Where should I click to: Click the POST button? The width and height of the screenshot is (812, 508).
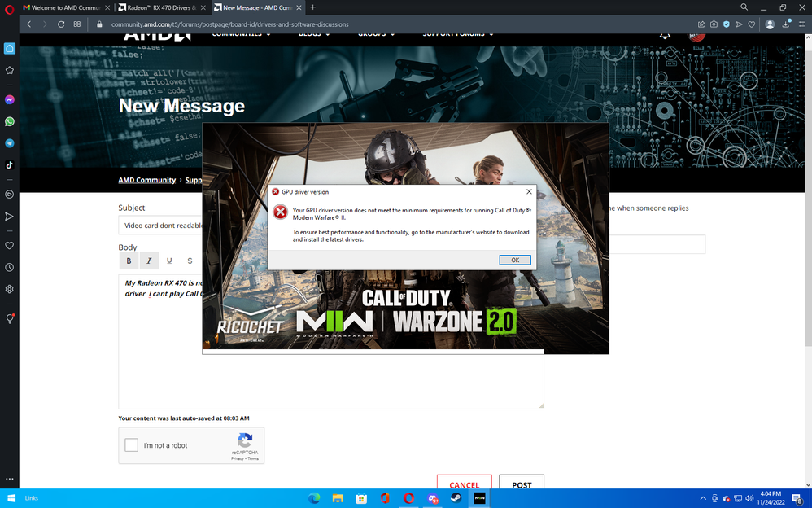tap(522, 484)
